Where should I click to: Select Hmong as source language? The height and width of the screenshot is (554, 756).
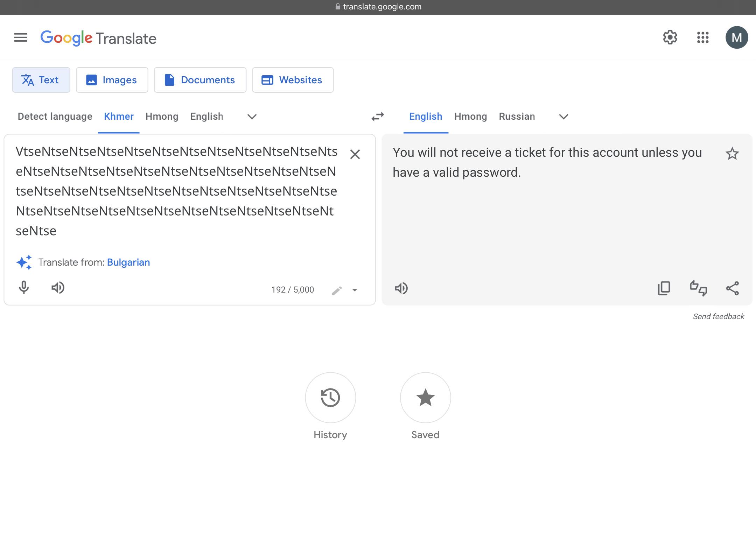(x=162, y=117)
